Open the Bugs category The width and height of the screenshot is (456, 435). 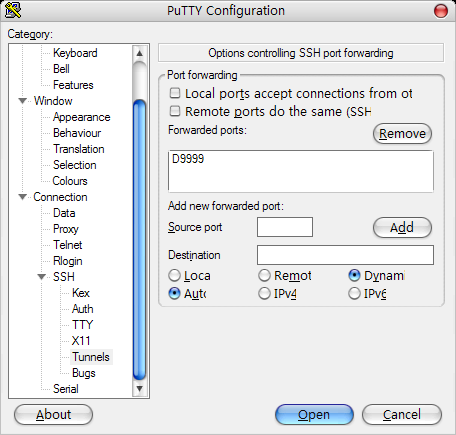click(x=84, y=373)
